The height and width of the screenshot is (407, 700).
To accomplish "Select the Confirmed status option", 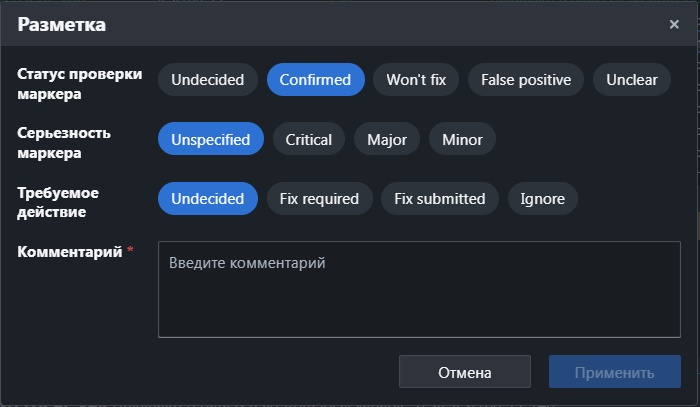I will pos(315,80).
